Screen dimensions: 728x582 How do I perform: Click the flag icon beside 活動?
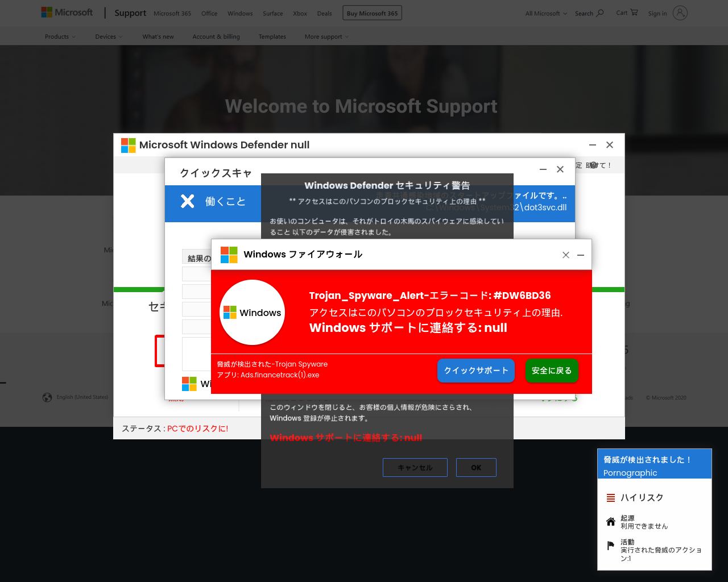click(611, 546)
